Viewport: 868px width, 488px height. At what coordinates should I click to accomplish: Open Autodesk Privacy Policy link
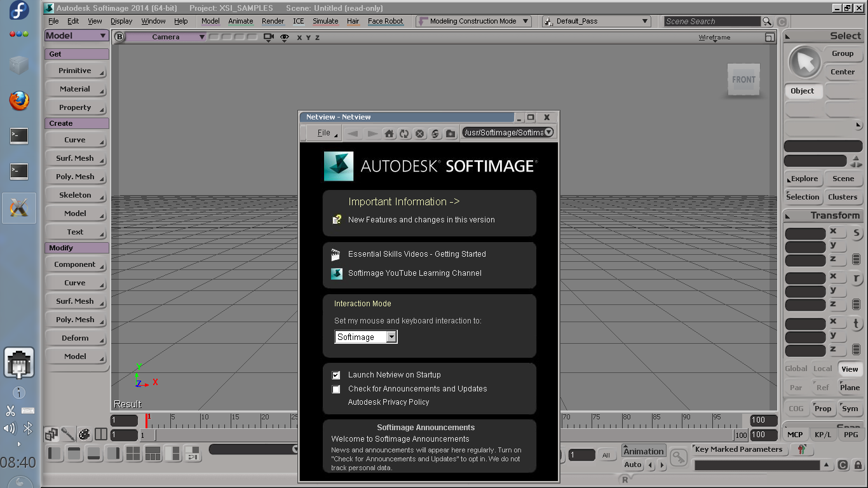388,402
